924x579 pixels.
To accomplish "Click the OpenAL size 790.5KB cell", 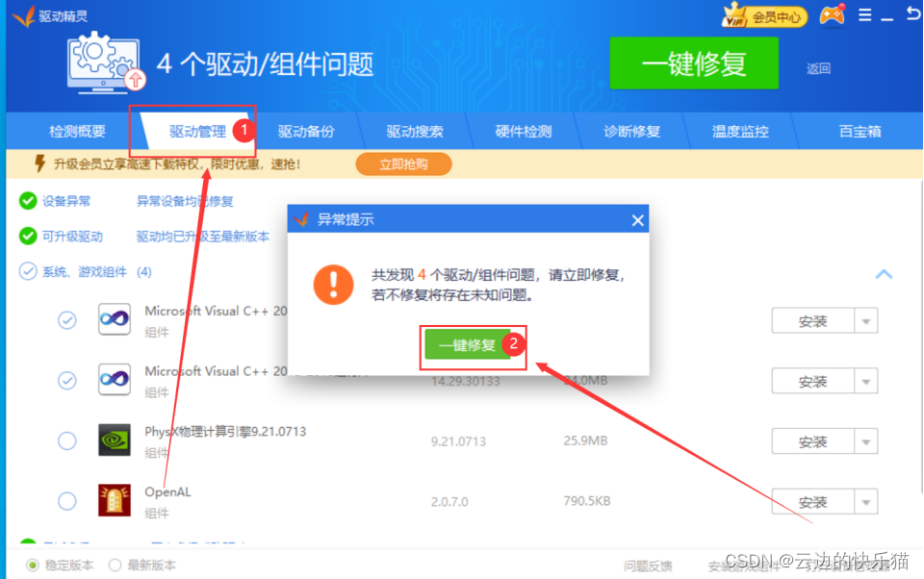I will [587, 501].
